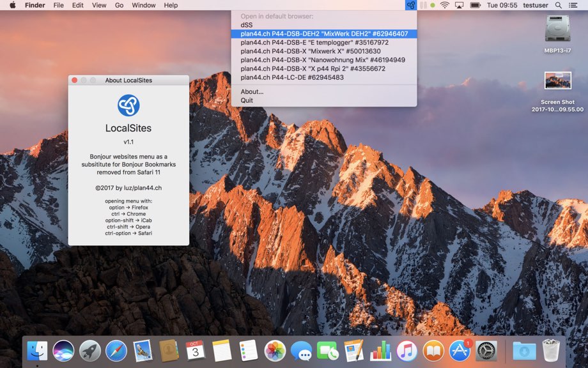Image resolution: width=588 pixels, height=368 pixels.
Task: Open the Apple menu
Action: 12,5
